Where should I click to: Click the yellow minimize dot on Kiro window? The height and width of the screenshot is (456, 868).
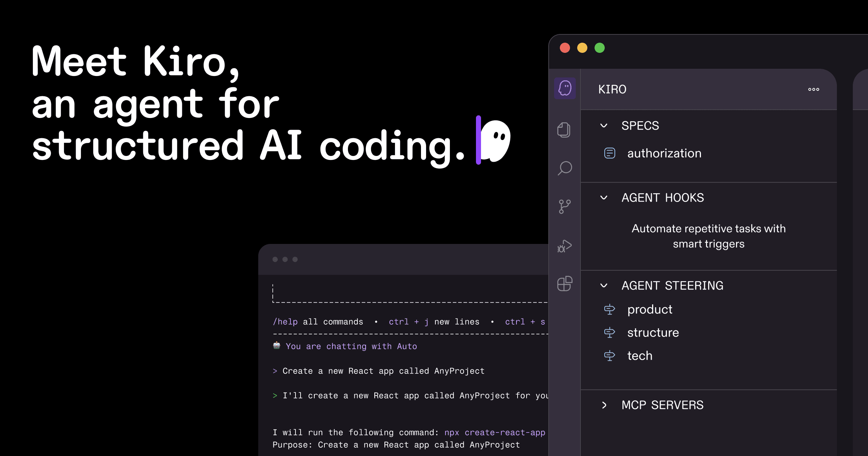582,48
